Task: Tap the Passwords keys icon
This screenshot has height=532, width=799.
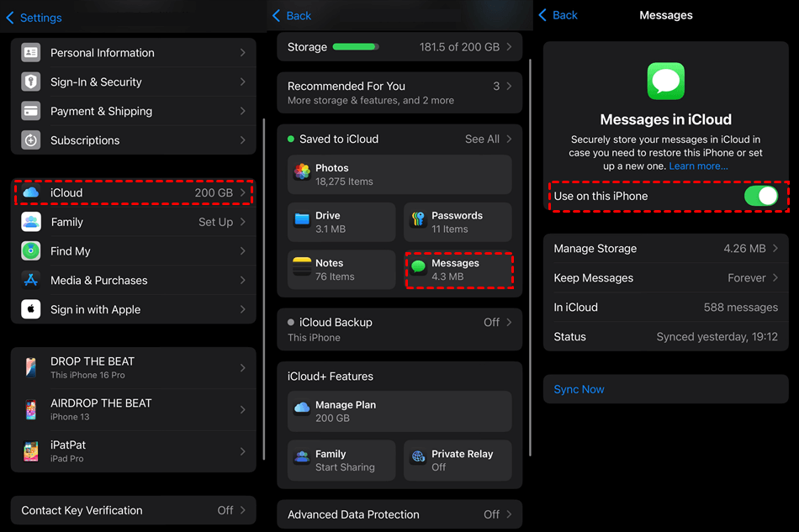Action: [418, 219]
